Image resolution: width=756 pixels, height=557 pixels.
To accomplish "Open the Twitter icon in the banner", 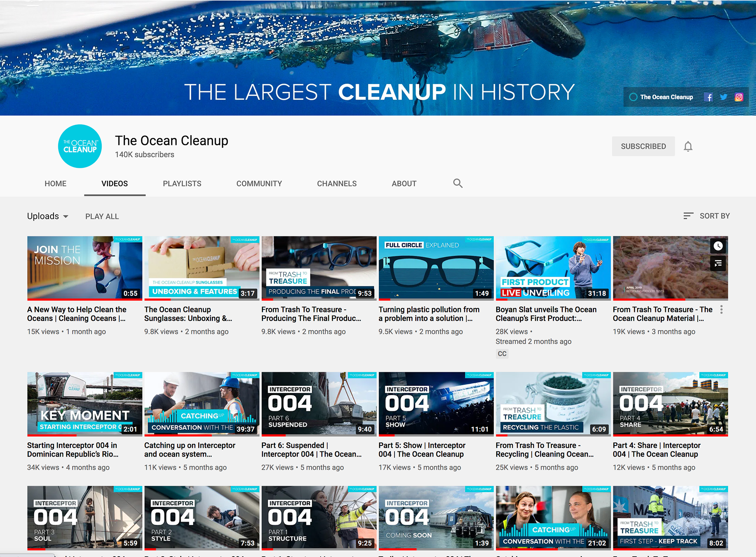I will [724, 97].
